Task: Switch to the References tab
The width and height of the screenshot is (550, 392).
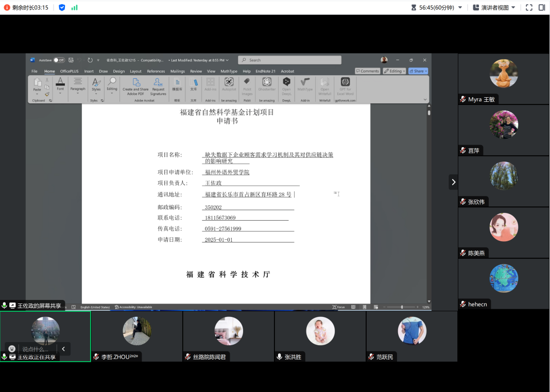Action: click(x=156, y=72)
